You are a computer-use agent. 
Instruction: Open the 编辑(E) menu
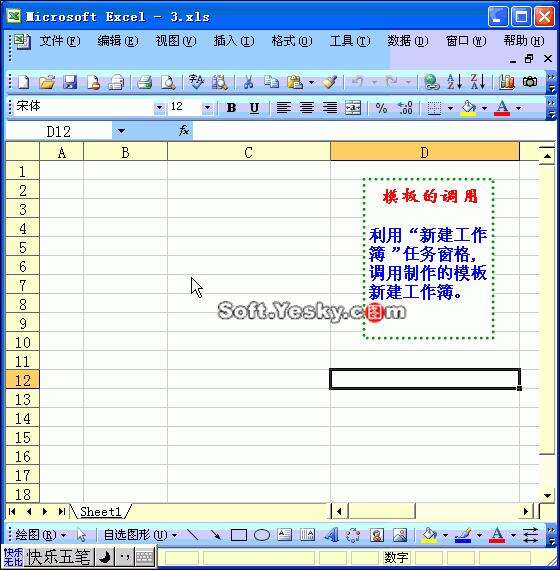pos(117,41)
